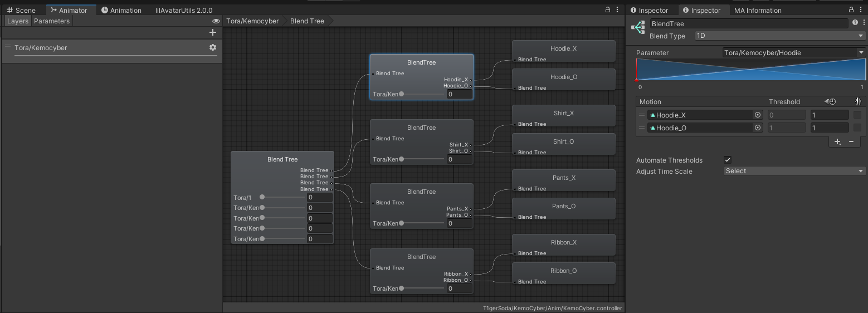Expand the Adjust Time Scale Select dropdown

pyautogui.click(x=794, y=172)
